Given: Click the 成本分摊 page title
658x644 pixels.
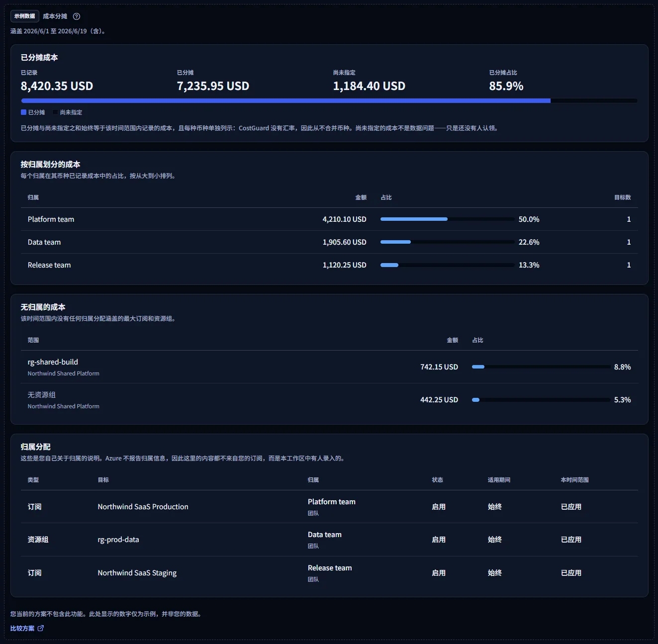Looking at the screenshot, I should tap(55, 16).
